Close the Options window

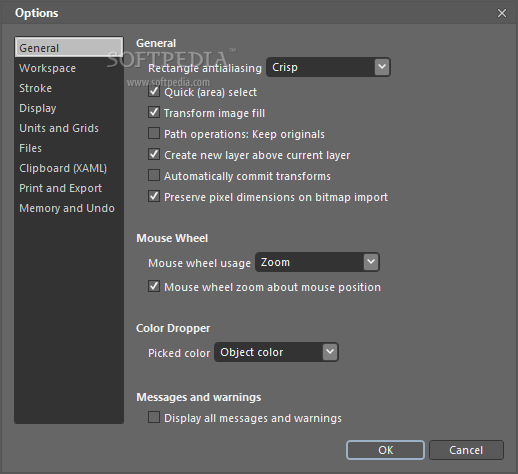[502, 13]
